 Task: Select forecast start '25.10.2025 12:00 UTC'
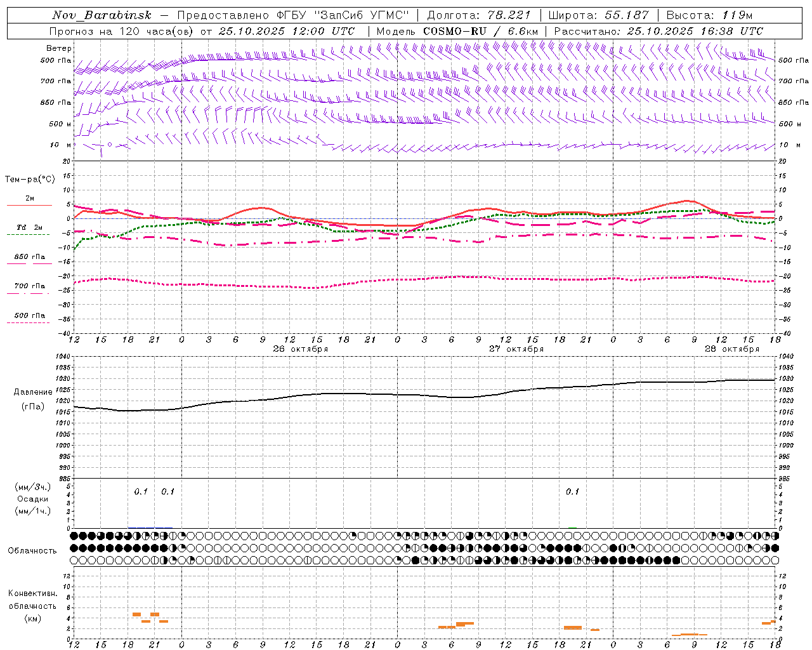pos(286,31)
